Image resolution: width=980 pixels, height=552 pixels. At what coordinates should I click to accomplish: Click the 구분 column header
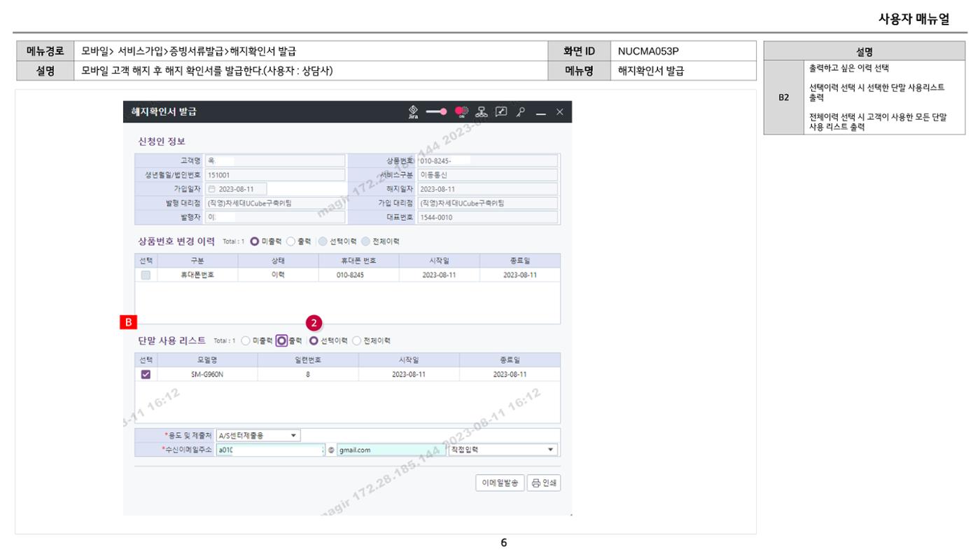[197, 261]
